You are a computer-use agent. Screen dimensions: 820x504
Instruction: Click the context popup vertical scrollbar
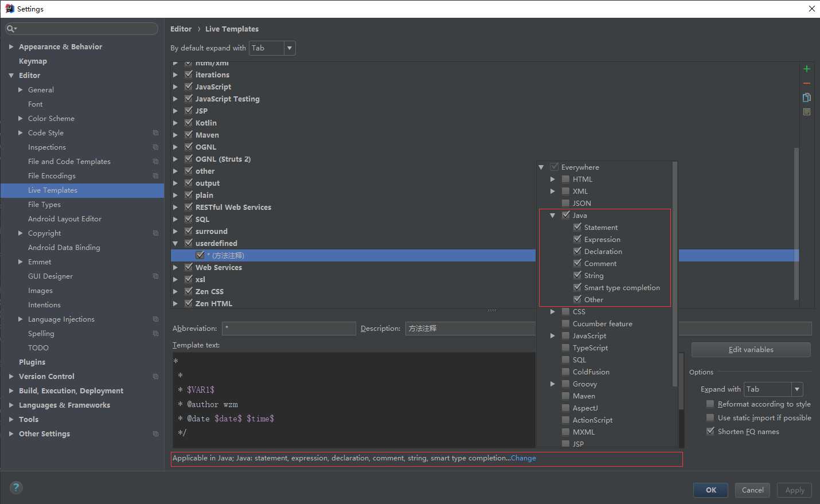(675, 274)
